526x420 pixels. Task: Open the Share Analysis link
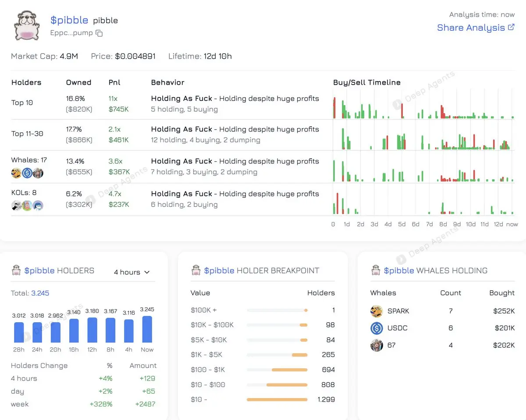pyautogui.click(x=471, y=28)
